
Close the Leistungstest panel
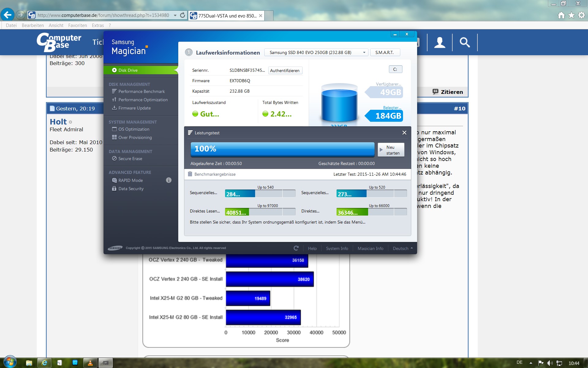[404, 133]
